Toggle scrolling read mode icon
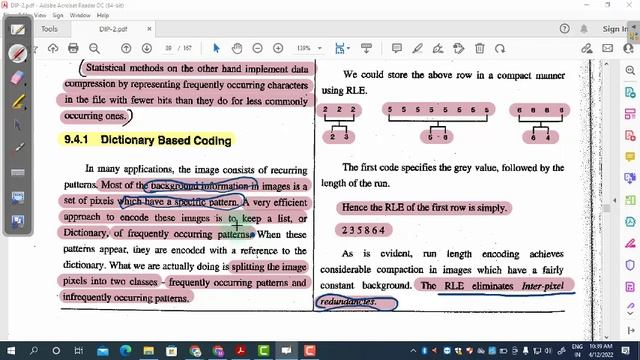Viewport: 640px width, 360px height. point(366,48)
